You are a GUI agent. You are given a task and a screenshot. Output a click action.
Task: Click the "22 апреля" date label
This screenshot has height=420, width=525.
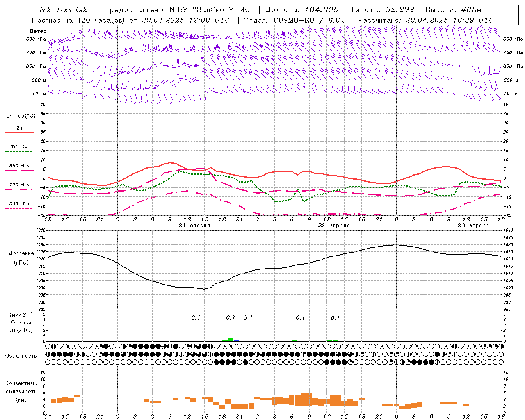pos(334,226)
